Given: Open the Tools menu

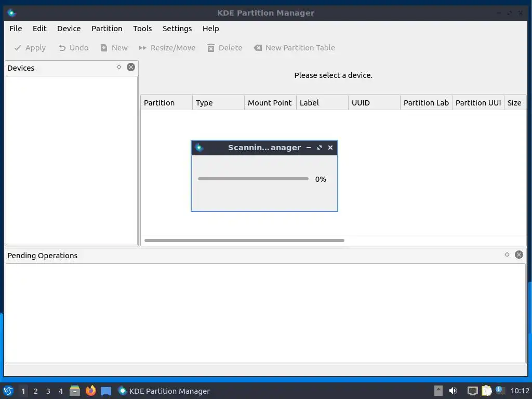Looking at the screenshot, I should click(142, 29).
